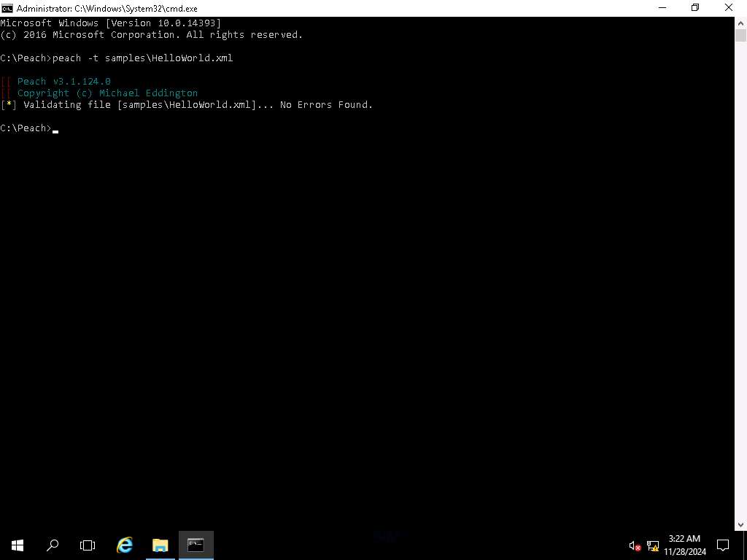Click the console scrollbar down arrow
The height and width of the screenshot is (560, 747).
coord(740,524)
